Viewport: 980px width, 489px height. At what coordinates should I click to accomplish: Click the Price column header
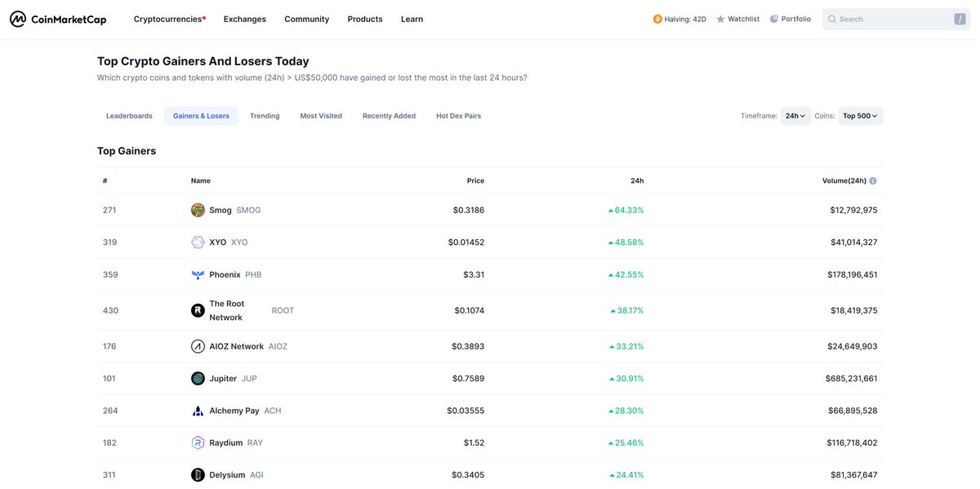tap(475, 181)
